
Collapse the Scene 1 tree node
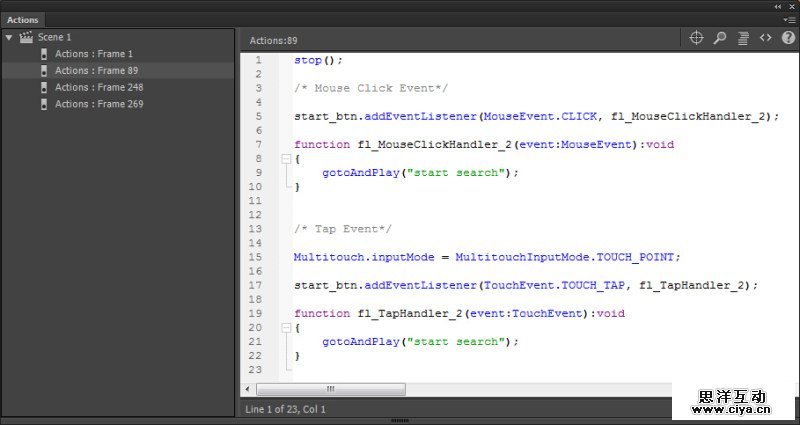[x=9, y=37]
